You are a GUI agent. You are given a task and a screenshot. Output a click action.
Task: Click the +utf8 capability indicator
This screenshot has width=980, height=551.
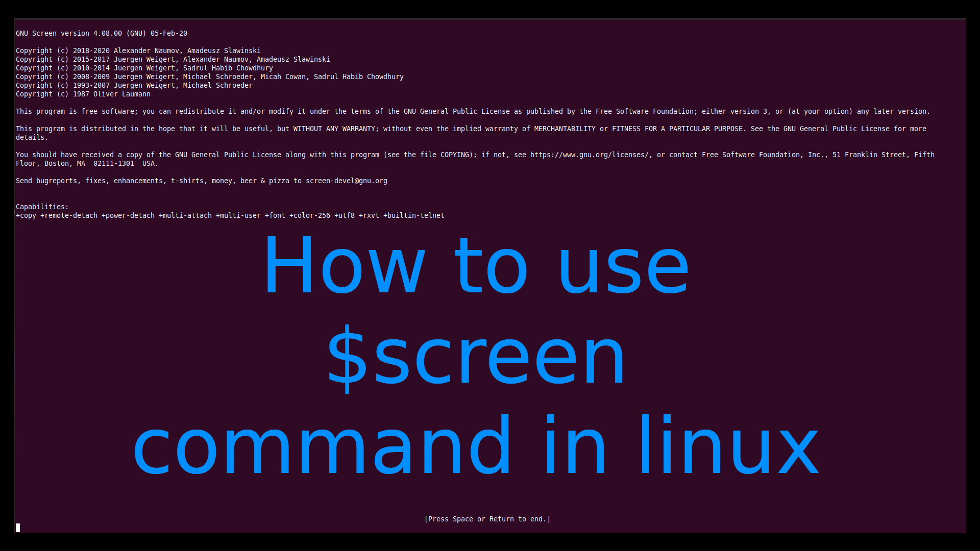345,215
